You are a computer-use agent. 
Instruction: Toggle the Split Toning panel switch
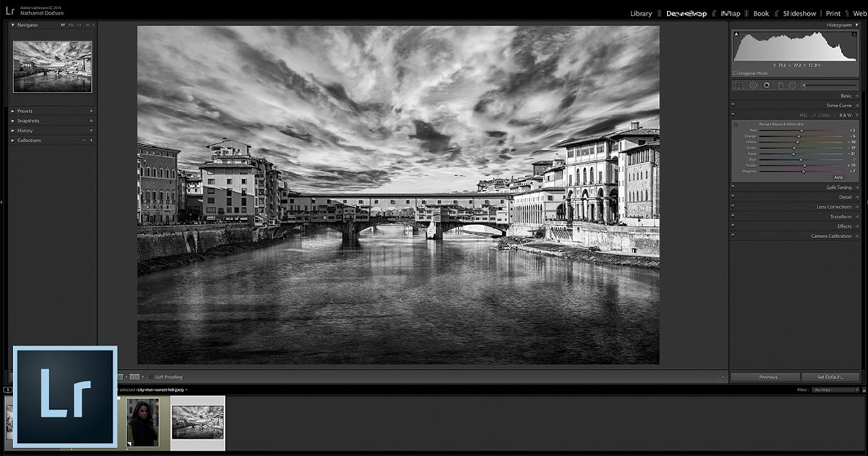point(733,187)
